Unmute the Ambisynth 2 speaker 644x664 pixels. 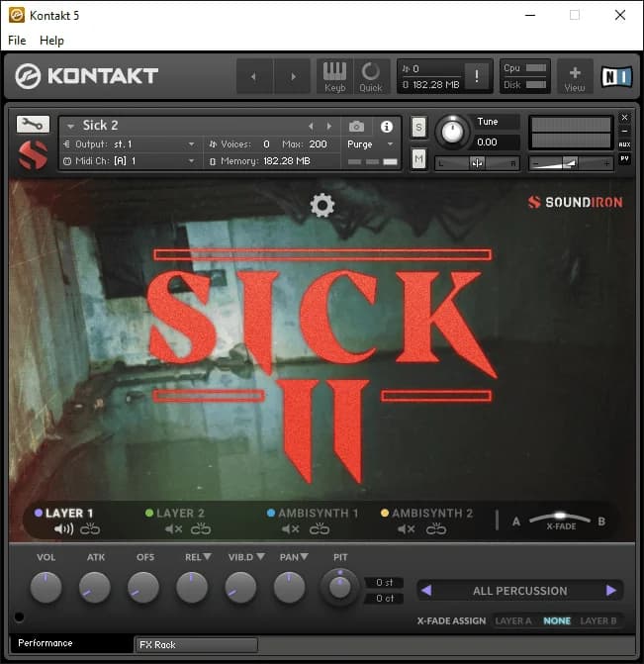coord(407,528)
